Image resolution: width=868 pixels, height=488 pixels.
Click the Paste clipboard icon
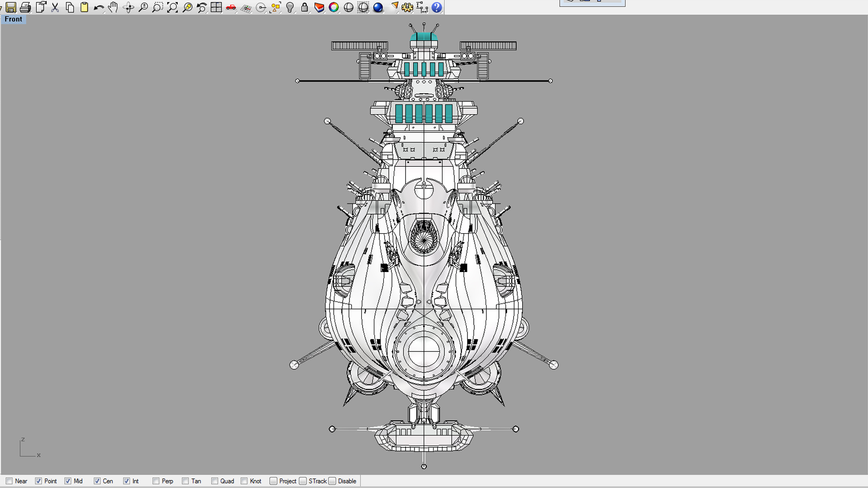point(84,7)
